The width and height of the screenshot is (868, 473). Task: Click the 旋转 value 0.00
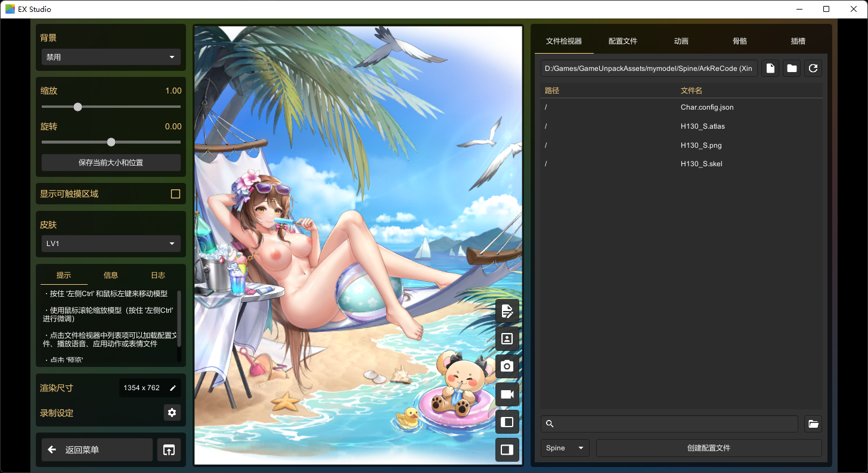173,126
